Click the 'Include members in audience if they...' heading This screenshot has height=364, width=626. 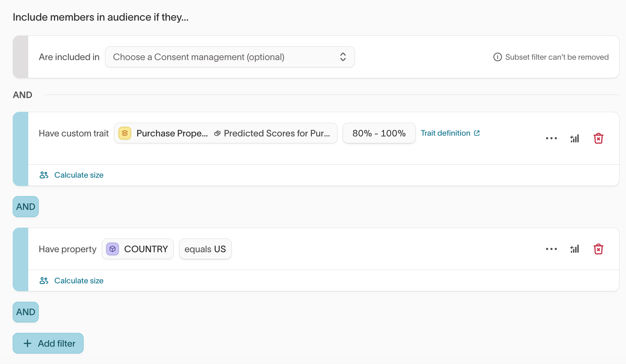pyautogui.click(x=101, y=17)
